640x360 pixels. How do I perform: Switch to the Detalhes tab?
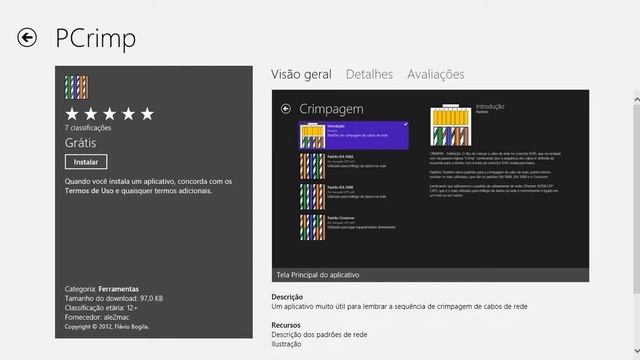[x=369, y=74]
